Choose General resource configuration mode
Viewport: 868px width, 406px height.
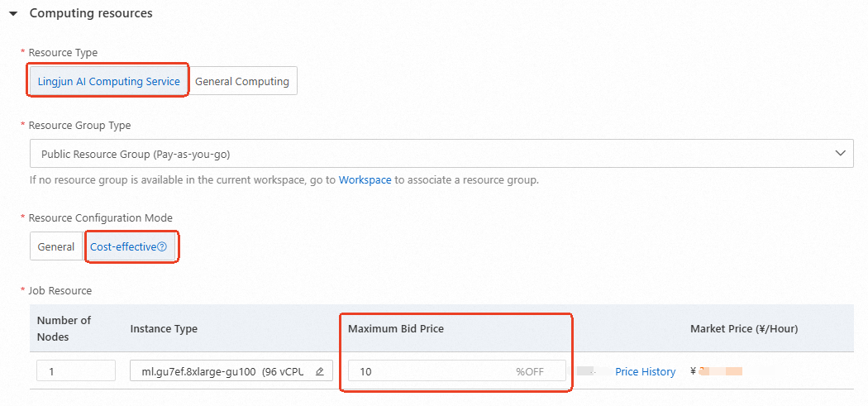56,246
